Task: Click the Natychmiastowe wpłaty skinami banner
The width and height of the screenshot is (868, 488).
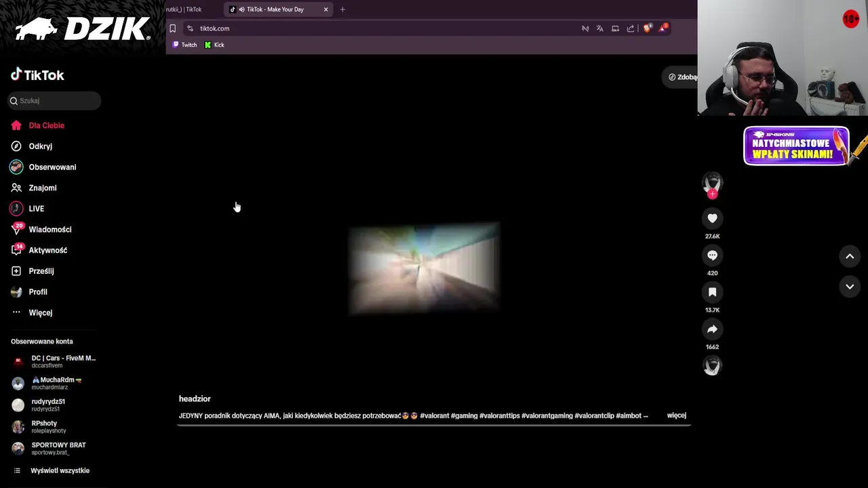Action: coord(796,146)
